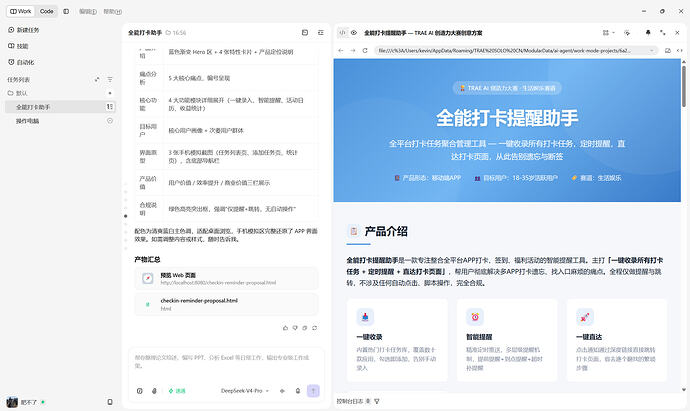Image resolution: width=690 pixels, height=411 pixels.
Task: Click the scrollbar down arrow in preview
Action: point(684,389)
